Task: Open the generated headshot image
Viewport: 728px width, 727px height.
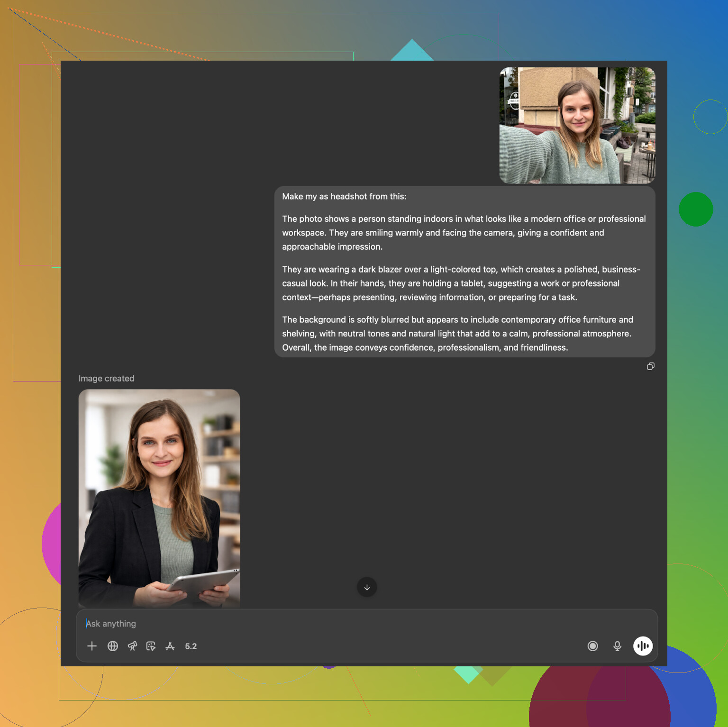Action: pyautogui.click(x=159, y=498)
